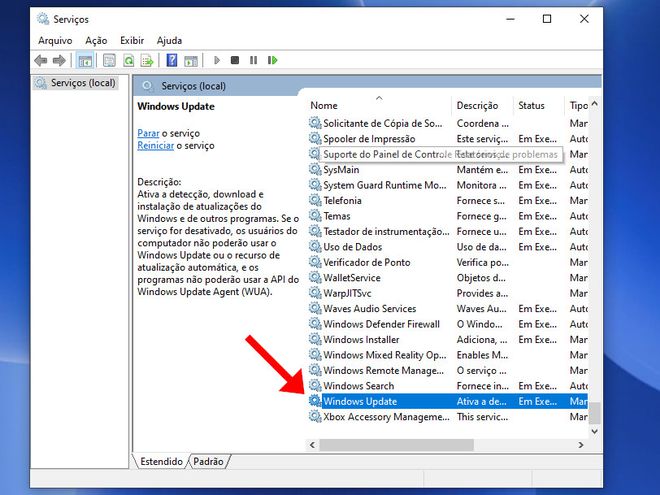This screenshot has height=495, width=660.
Task: Switch to the Estendido tab
Action: pos(161,461)
